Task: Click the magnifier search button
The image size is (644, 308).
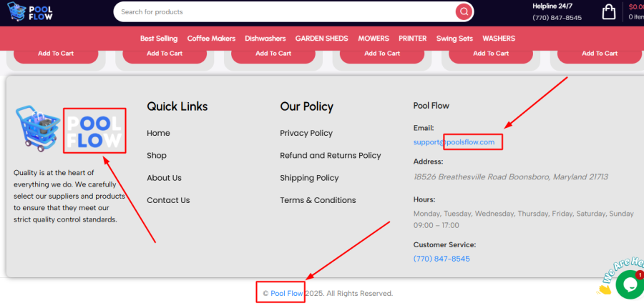Action: (x=464, y=11)
